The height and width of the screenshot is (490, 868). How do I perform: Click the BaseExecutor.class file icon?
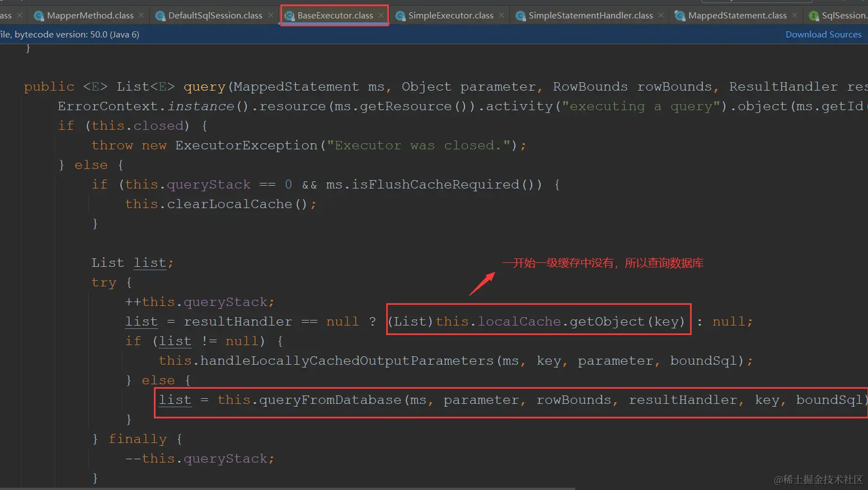point(289,16)
